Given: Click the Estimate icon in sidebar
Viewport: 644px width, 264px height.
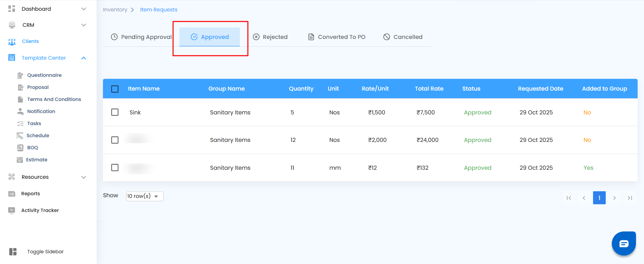Looking at the screenshot, I should click(20, 160).
